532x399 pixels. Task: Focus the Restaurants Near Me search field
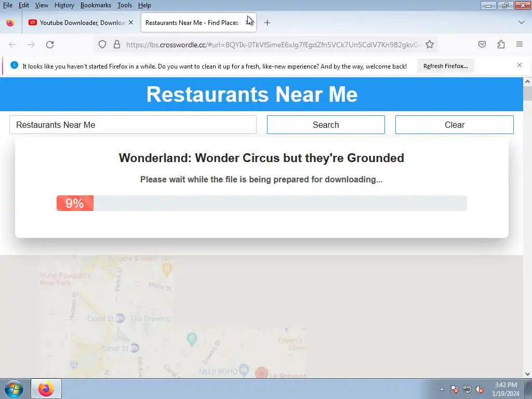[132, 125]
